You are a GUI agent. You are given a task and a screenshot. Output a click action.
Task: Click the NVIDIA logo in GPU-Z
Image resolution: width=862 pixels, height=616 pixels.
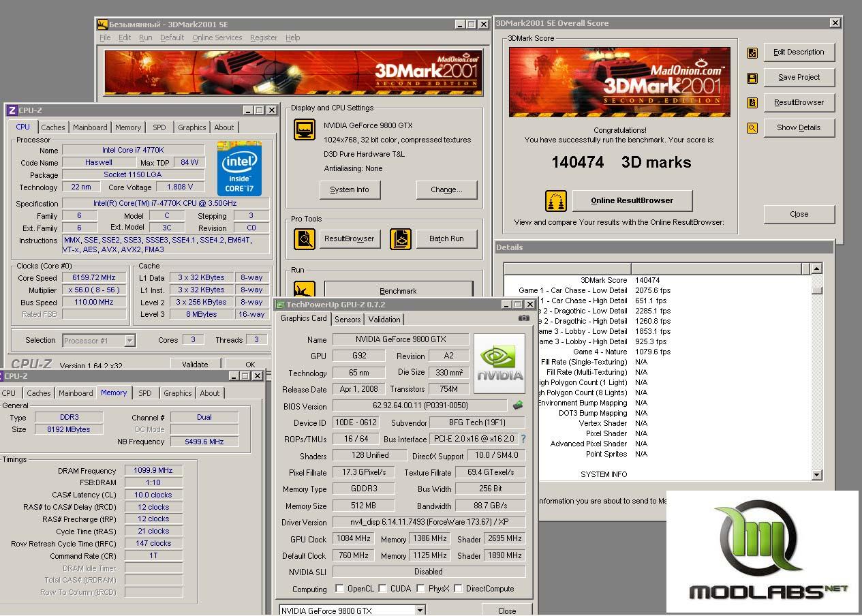pos(499,363)
